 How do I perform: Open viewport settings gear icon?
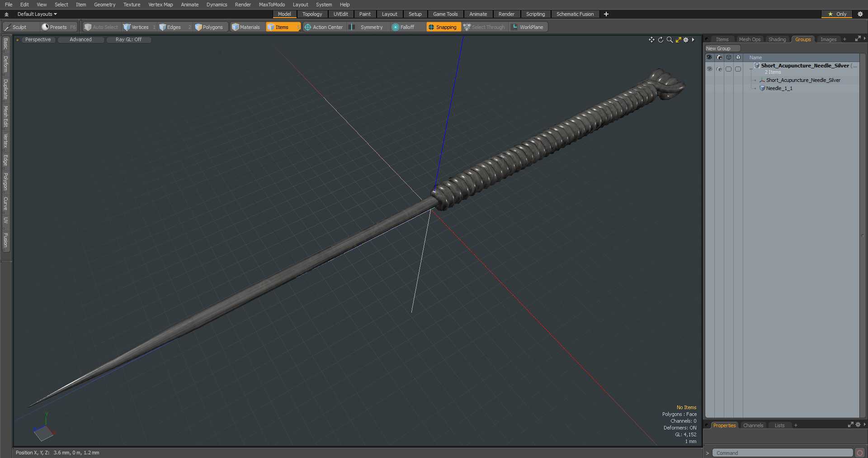[686, 40]
